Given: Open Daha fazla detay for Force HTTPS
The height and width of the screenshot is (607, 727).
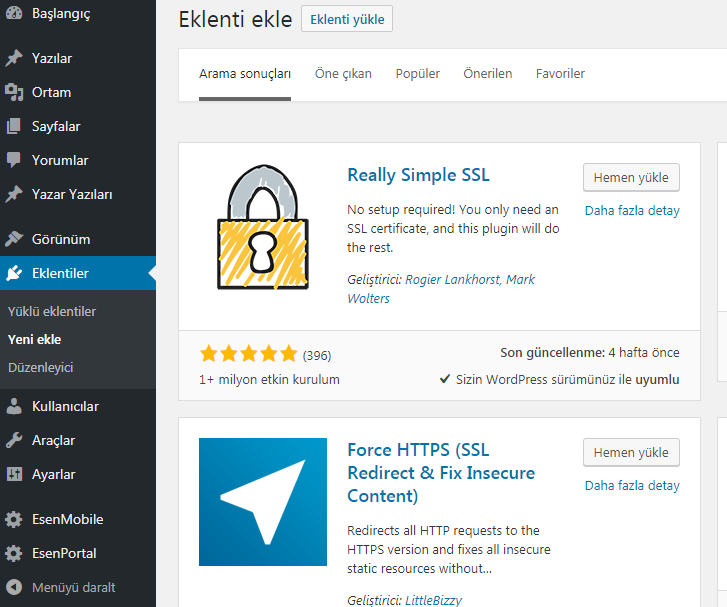Looking at the screenshot, I should [x=631, y=486].
